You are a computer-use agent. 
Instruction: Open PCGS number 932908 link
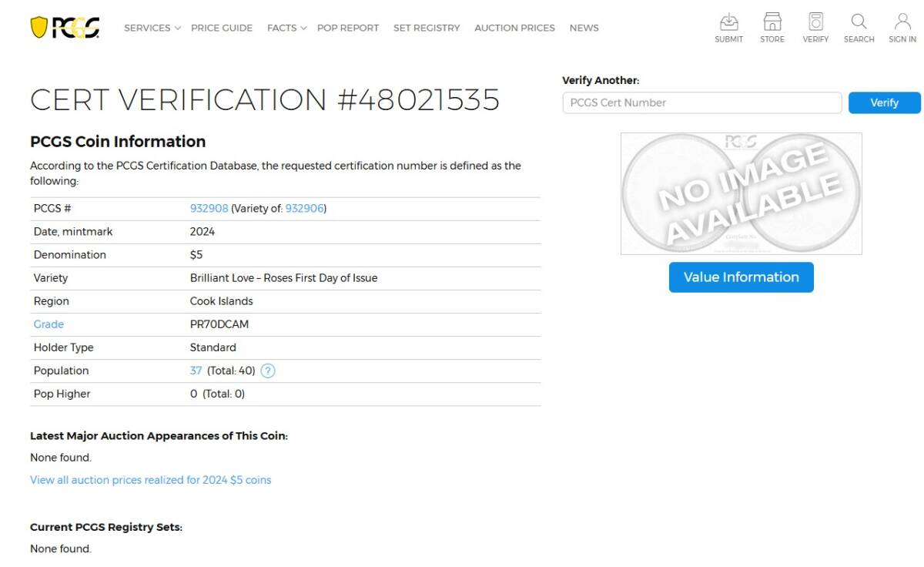click(x=209, y=208)
